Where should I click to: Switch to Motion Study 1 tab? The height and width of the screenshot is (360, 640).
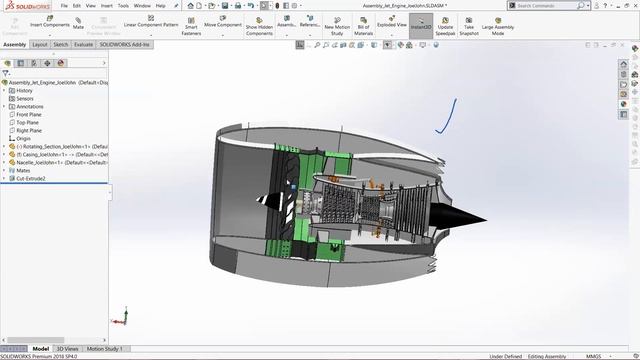click(104, 349)
